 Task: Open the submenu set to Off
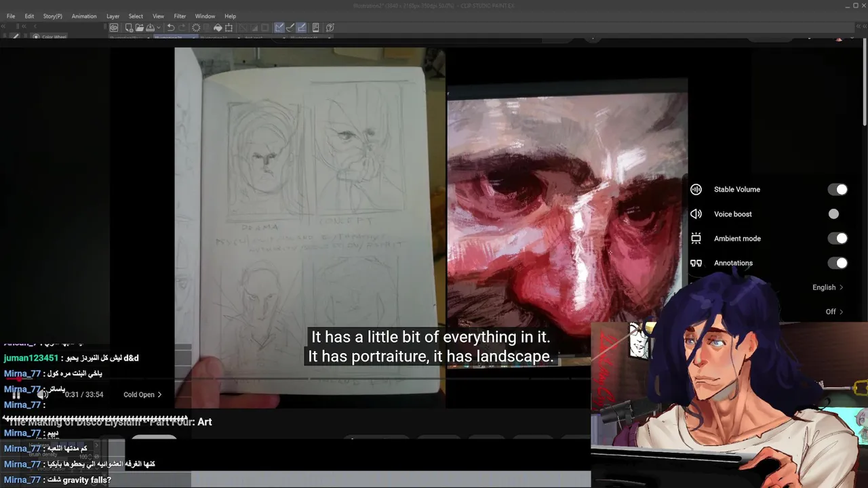click(834, 312)
